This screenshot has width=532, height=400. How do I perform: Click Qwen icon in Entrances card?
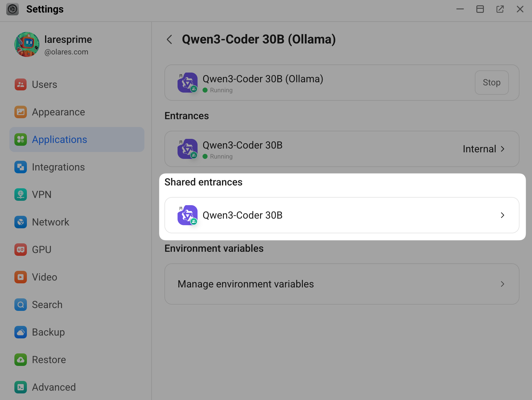188,149
